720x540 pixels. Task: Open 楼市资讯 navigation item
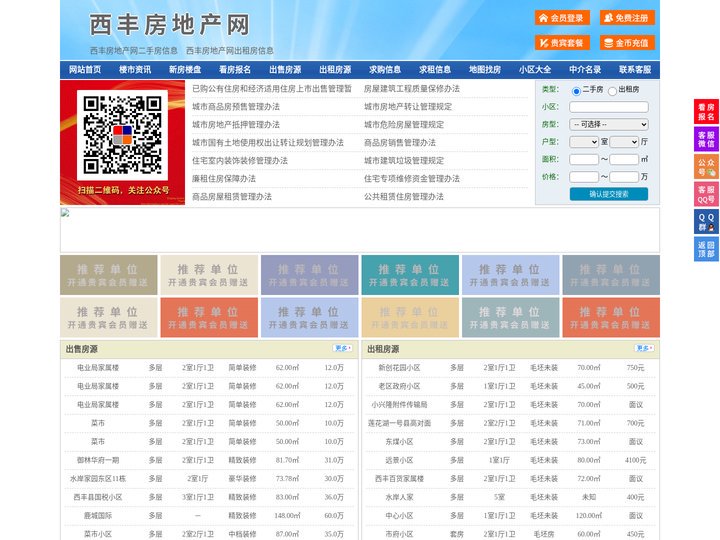pyautogui.click(x=135, y=70)
